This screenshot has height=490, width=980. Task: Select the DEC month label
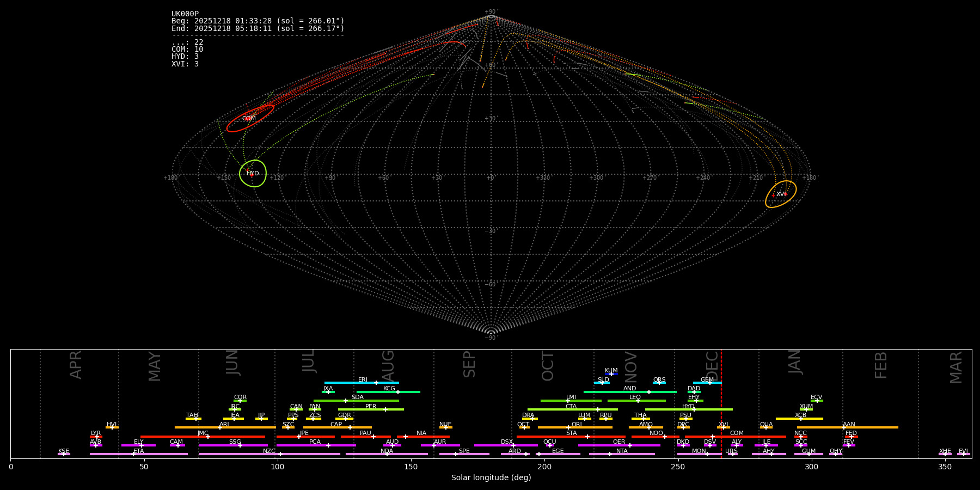point(712,365)
